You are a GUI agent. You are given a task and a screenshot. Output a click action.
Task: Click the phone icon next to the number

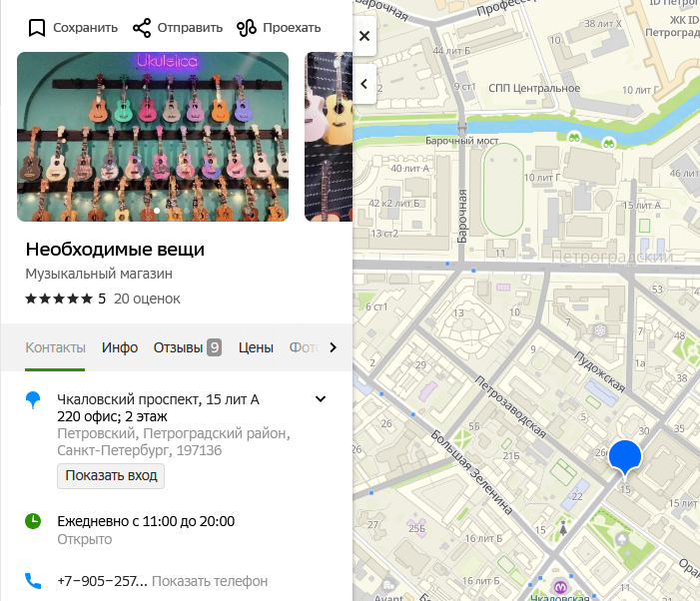coord(33,581)
